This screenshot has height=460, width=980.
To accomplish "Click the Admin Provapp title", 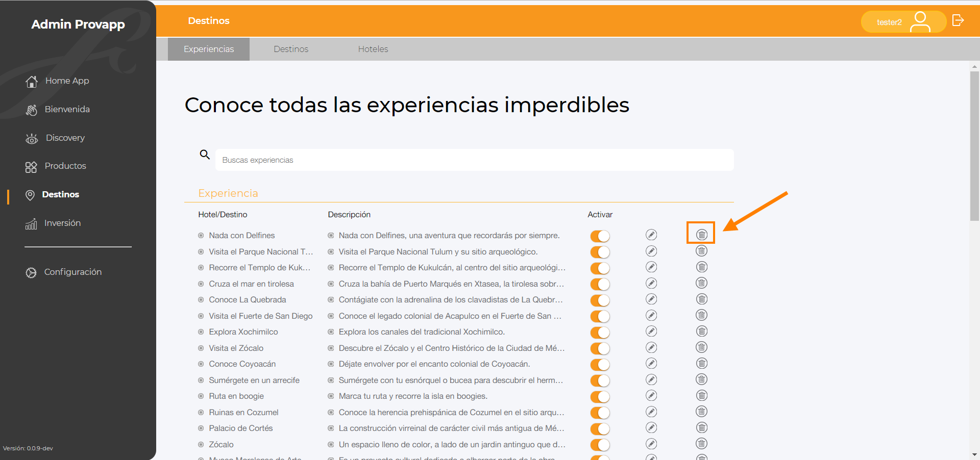I will pyautogui.click(x=78, y=24).
